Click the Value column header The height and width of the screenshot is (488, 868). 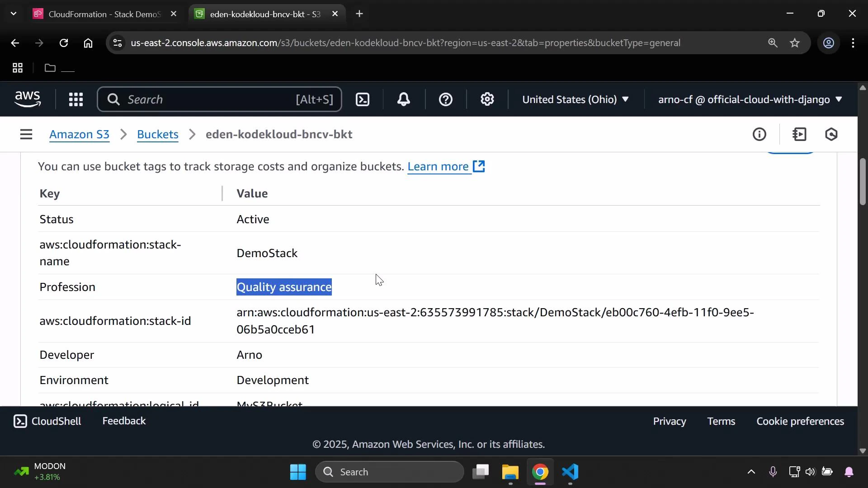[x=252, y=194]
